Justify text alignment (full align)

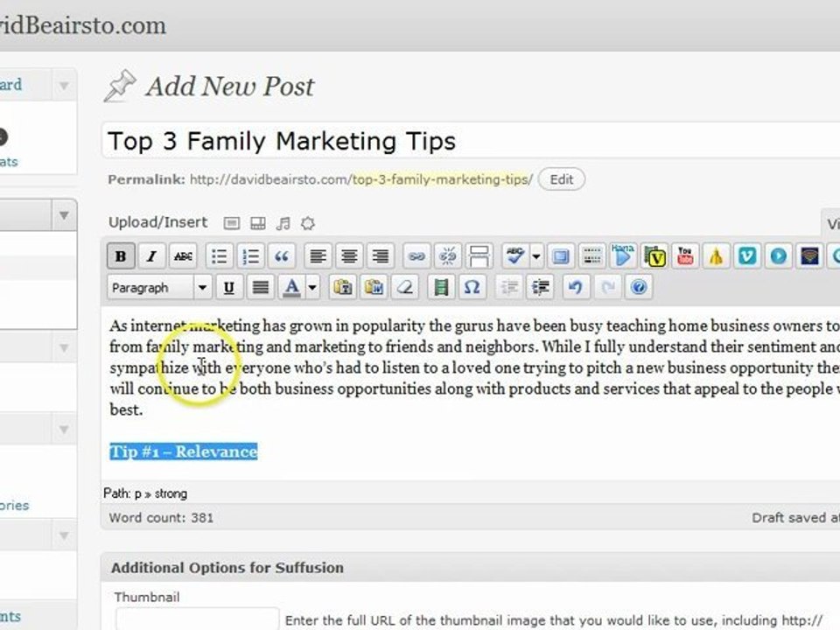[x=261, y=288]
